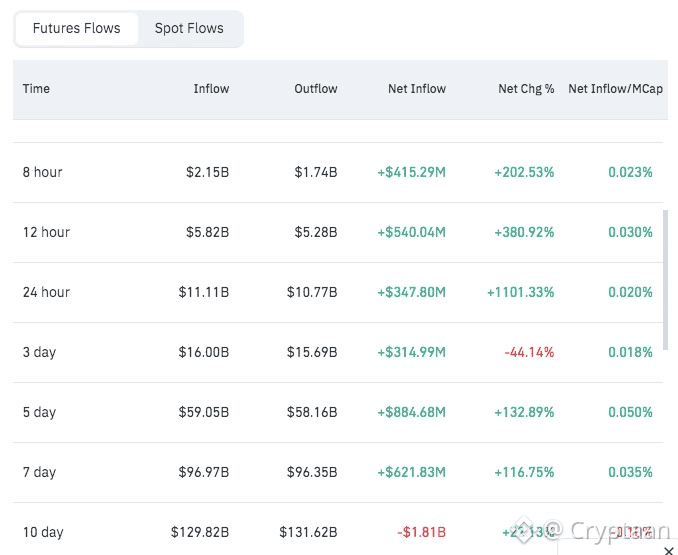This screenshot has height=555, width=678.
Task: Click the Net Inflow column header
Action: 417,89
